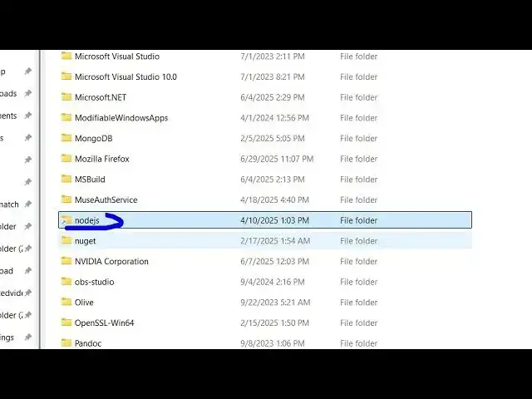Click the date '4/1/2024 12:56 PM'
Screen dimensions: 532x399
tap(275, 118)
